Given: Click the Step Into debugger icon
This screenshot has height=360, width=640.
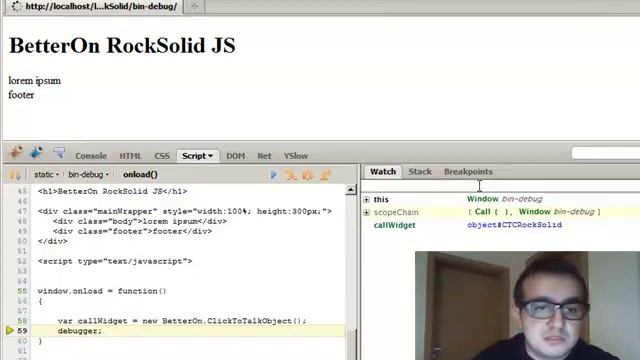Looking at the screenshot, I should [x=291, y=175].
